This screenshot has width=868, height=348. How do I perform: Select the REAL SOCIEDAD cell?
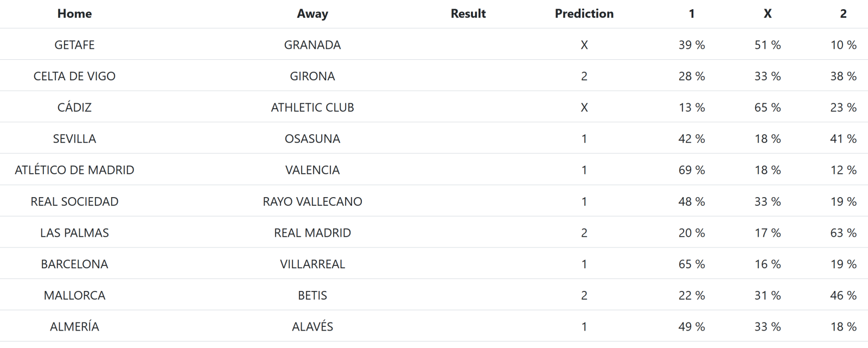click(x=74, y=202)
